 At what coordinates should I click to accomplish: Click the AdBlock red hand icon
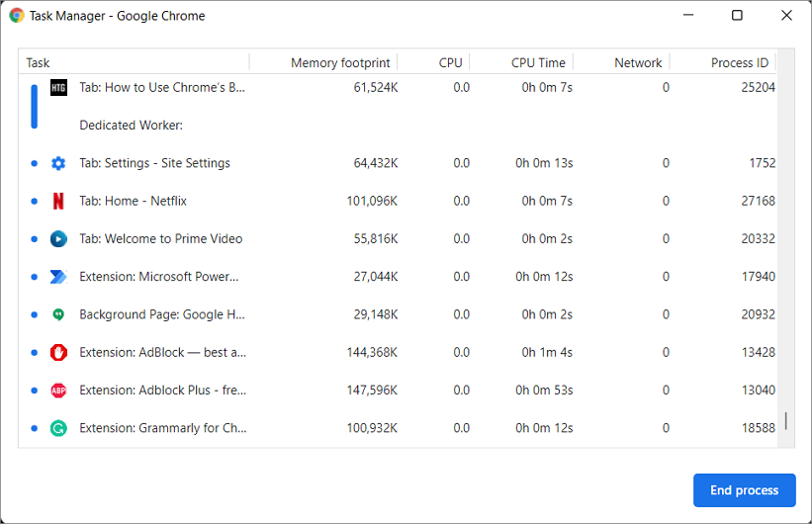pos(58,352)
